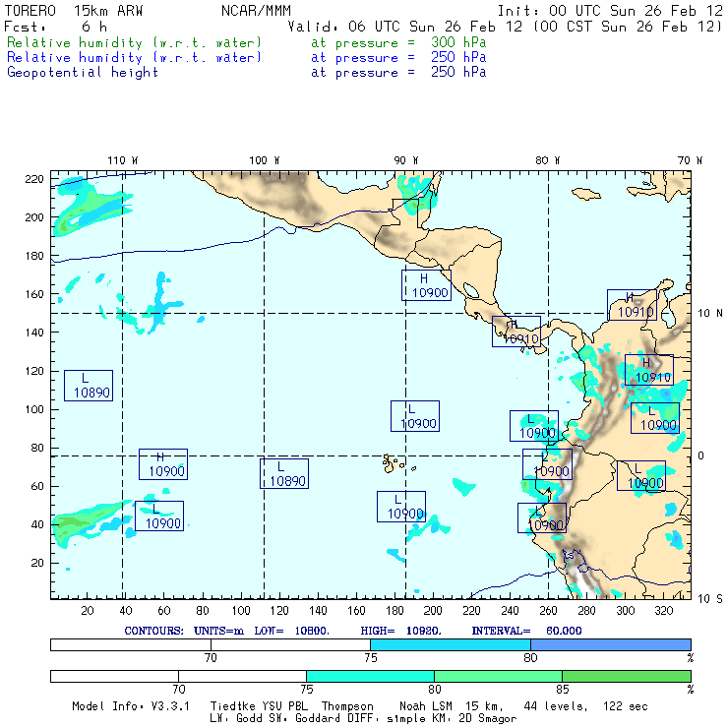Select the 'Init: 00 UTC Sun 26 Feb 12' text

[610, 11]
